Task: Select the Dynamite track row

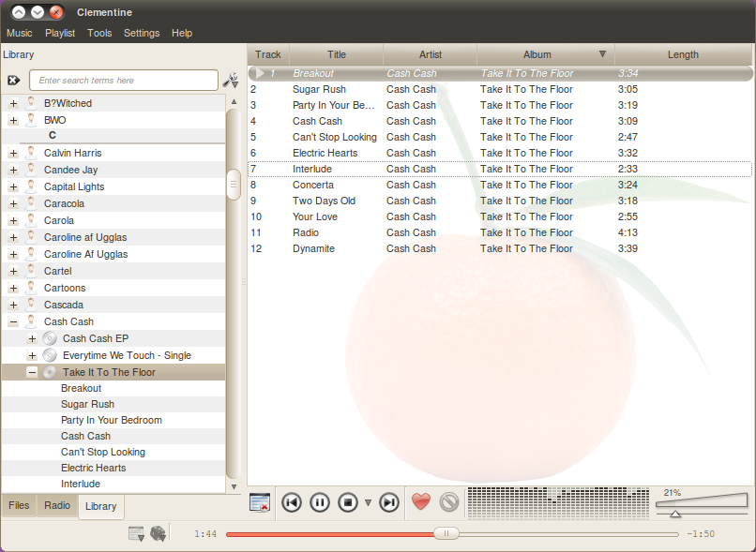Action: tap(500, 248)
